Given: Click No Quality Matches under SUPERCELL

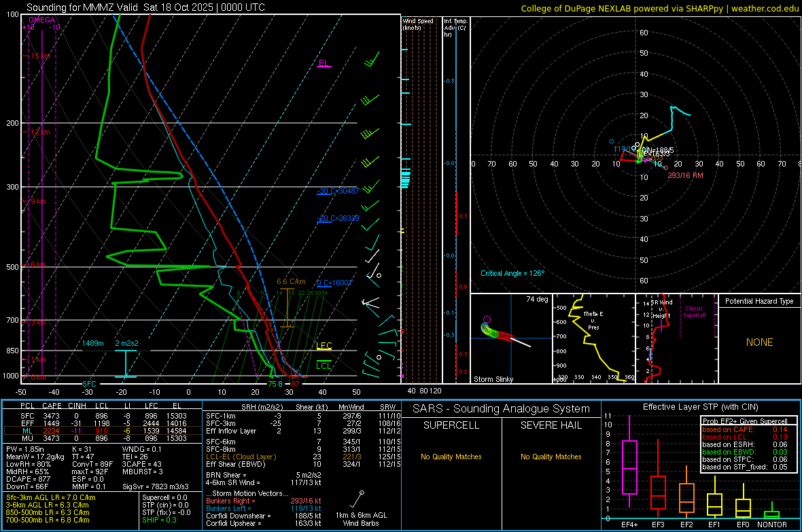Looking at the screenshot, I should point(451,457).
